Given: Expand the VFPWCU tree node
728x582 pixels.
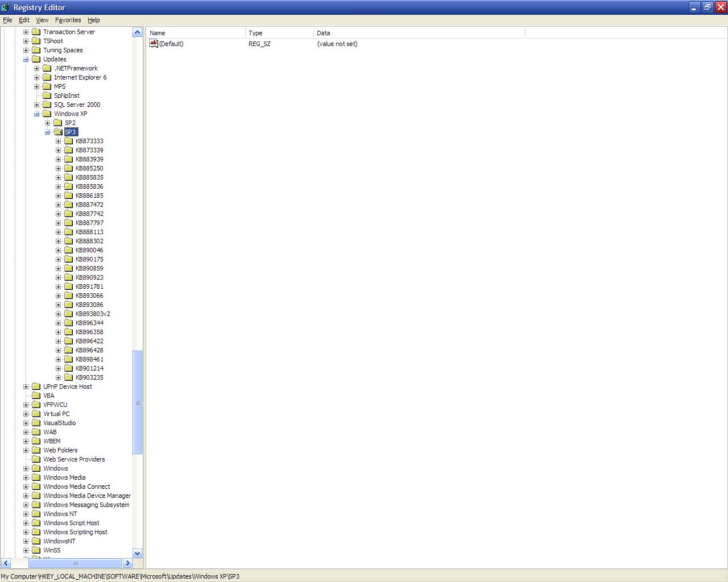Looking at the screenshot, I should coord(26,405).
